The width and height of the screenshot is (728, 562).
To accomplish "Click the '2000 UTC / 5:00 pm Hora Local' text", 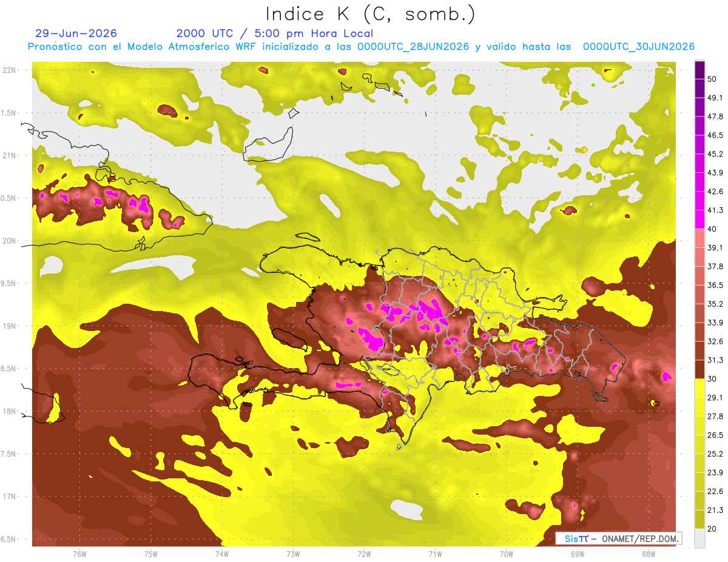I will pyautogui.click(x=275, y=33).
